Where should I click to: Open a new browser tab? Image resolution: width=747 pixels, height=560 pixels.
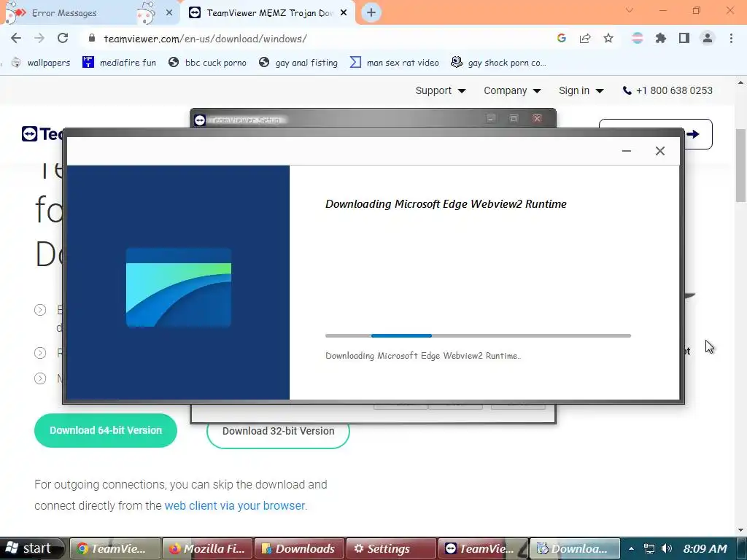tap(371, 13)
